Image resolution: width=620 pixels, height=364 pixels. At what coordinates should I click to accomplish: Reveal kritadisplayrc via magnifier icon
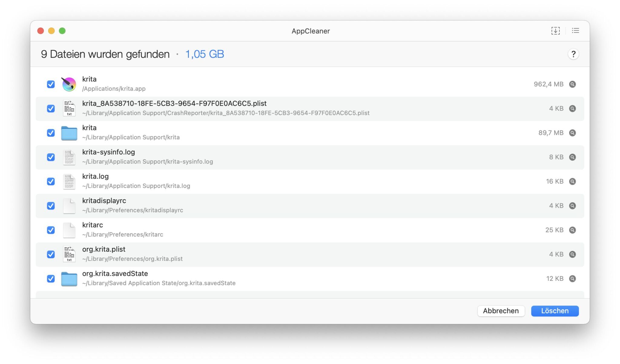572,206
